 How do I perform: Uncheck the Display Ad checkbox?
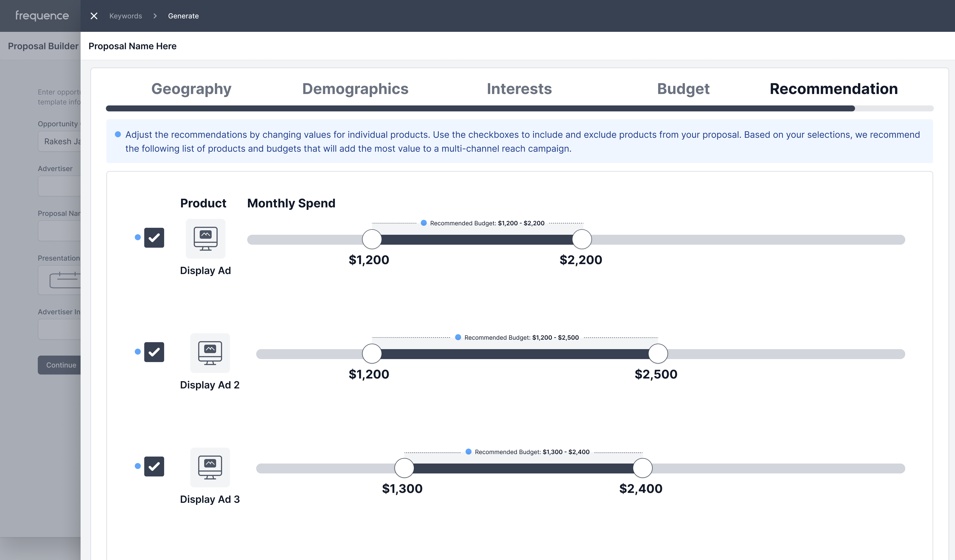pyautogui.click(x=154, y=237)
